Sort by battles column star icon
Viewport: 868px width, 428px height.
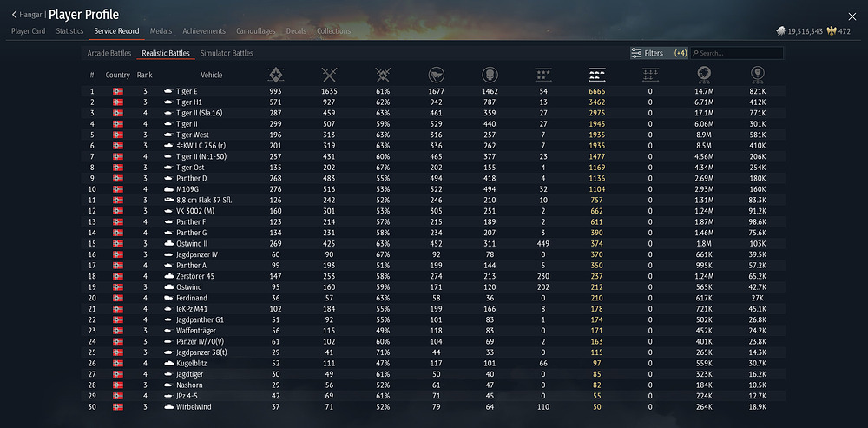pos(275,75)
